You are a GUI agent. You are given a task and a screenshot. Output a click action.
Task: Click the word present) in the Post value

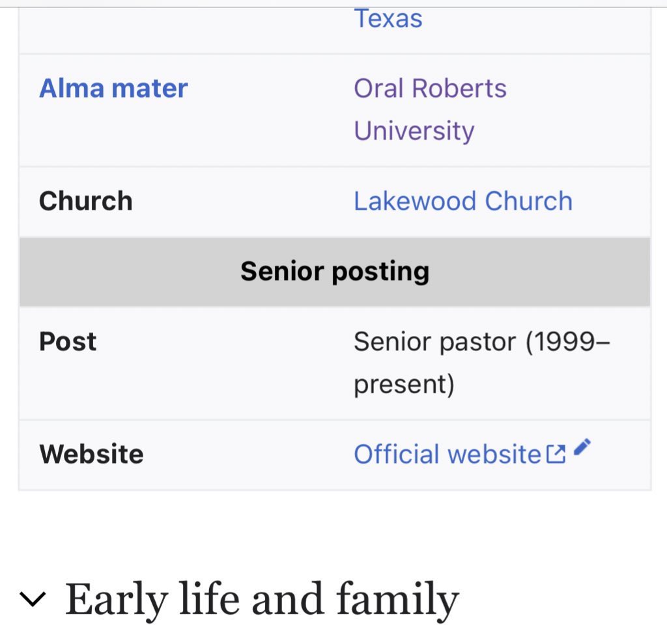pyautogui.click(x=404, y=384)
